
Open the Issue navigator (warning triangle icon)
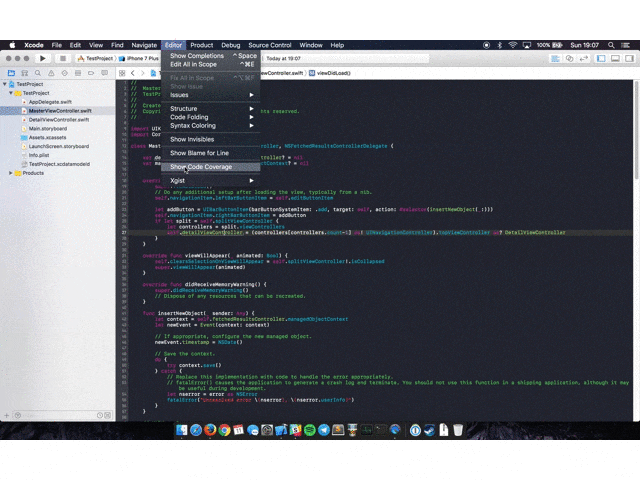point(51,73)
